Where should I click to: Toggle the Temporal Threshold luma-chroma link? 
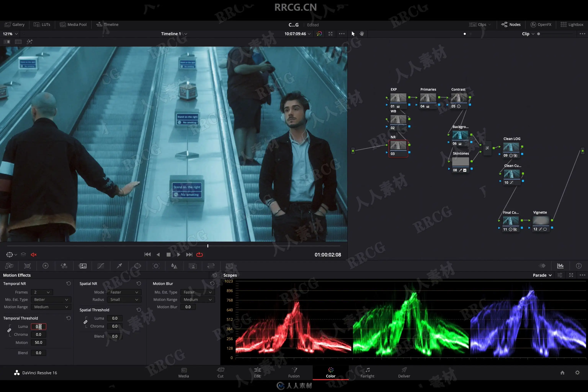tap(9, 330)
